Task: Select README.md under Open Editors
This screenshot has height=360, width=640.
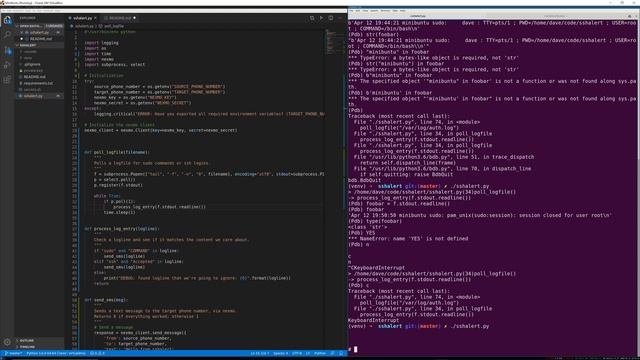Action: [x=39, y=39]
